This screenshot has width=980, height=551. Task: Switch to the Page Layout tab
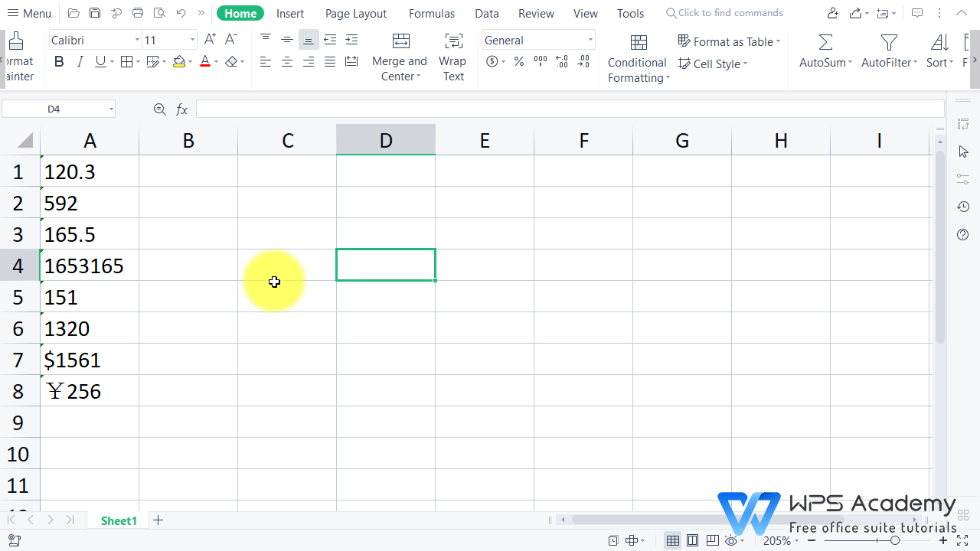[356, 13]
